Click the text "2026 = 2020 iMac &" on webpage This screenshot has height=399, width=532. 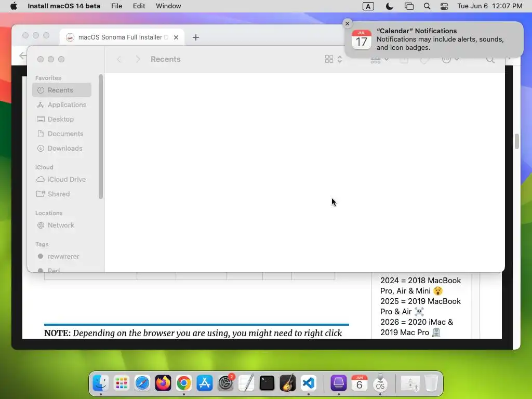tap(417, 322)
